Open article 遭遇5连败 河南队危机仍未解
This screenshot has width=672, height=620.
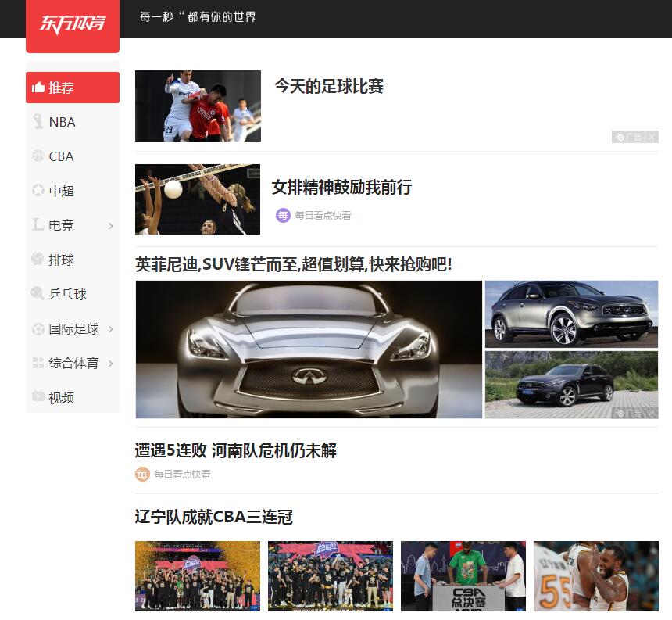(x=236, y=450)
